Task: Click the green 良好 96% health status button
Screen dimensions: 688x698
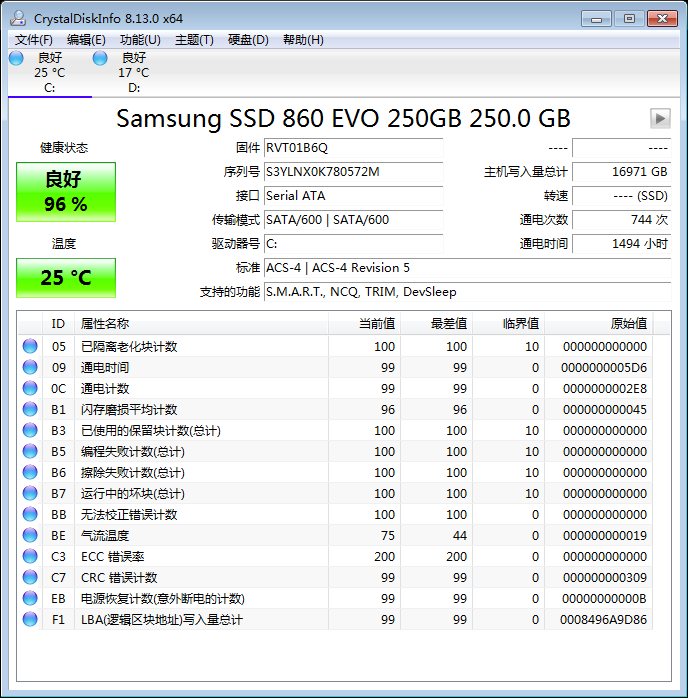Action: [66, 192]
